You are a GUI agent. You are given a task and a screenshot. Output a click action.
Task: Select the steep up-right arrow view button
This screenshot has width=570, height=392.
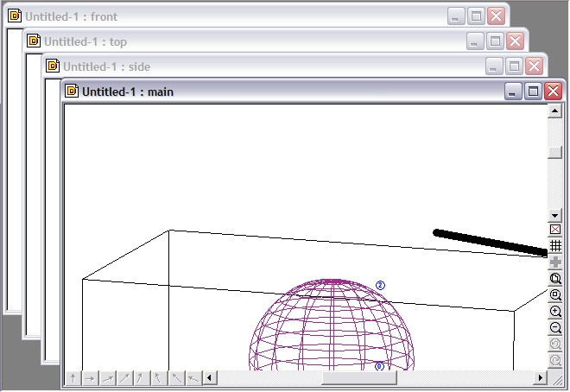pos(142,378)
